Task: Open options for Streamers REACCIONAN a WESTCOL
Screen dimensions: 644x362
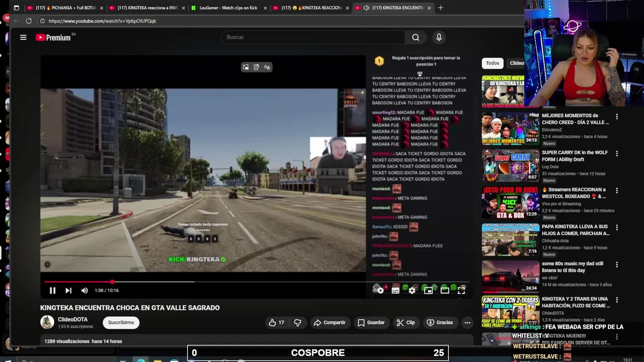Action: pos(617,191)
